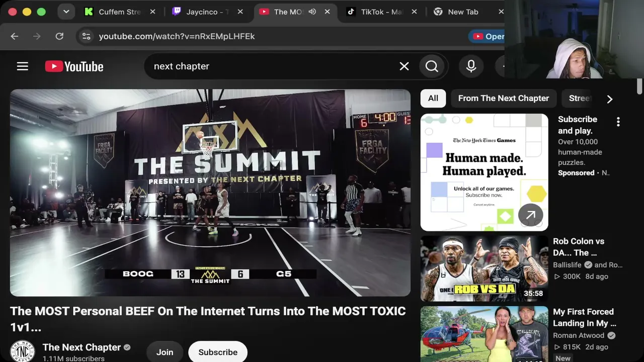Open the Rob Colon vs DA video title
Viewport: 644px width, 362px height.
tap(579, 247)
